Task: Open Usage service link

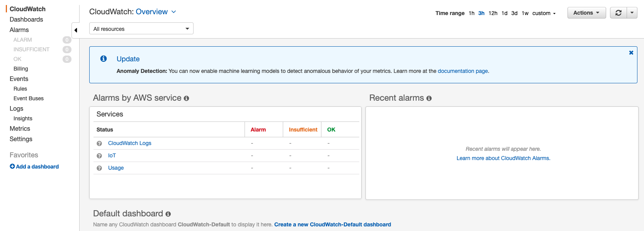Action: 116,168
